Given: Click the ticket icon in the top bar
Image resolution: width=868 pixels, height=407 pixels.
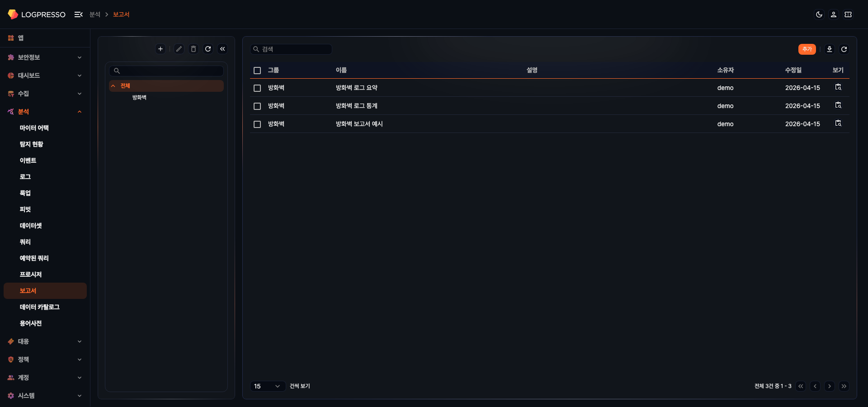Looking at the screenshot, I should point(849,14).
